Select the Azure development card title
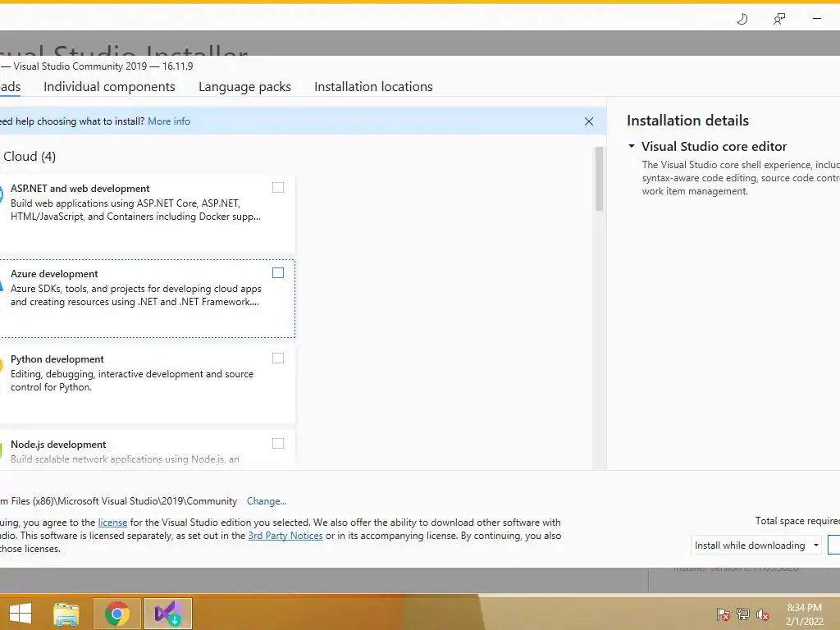840x630 pixels. pos(54,274)
